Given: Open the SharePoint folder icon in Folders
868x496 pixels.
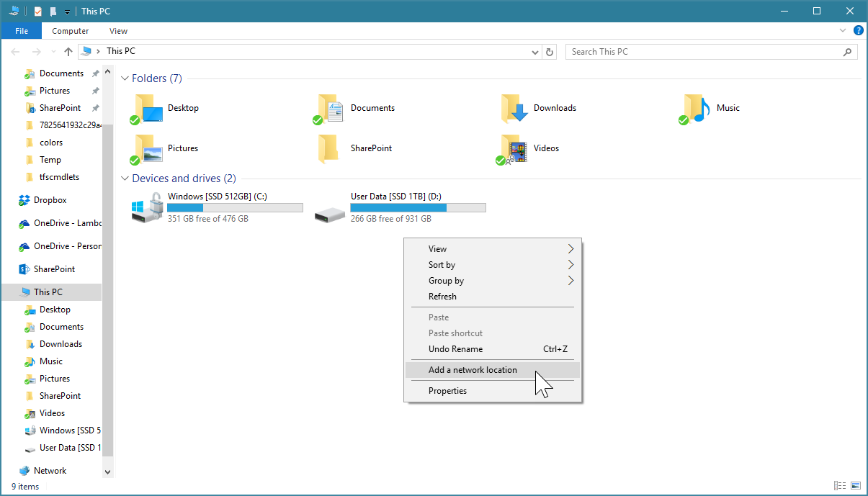Looking at the screenshot, I should (328, 149).
